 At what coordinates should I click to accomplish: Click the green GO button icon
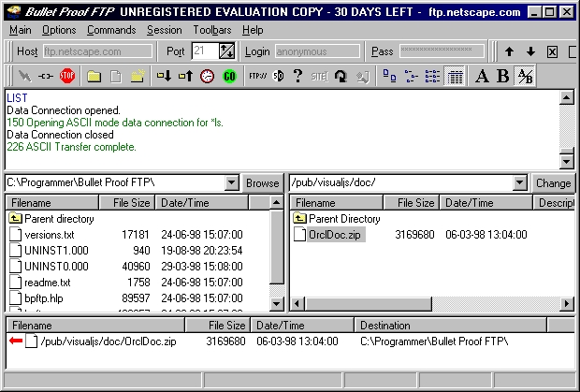(229, 76)
